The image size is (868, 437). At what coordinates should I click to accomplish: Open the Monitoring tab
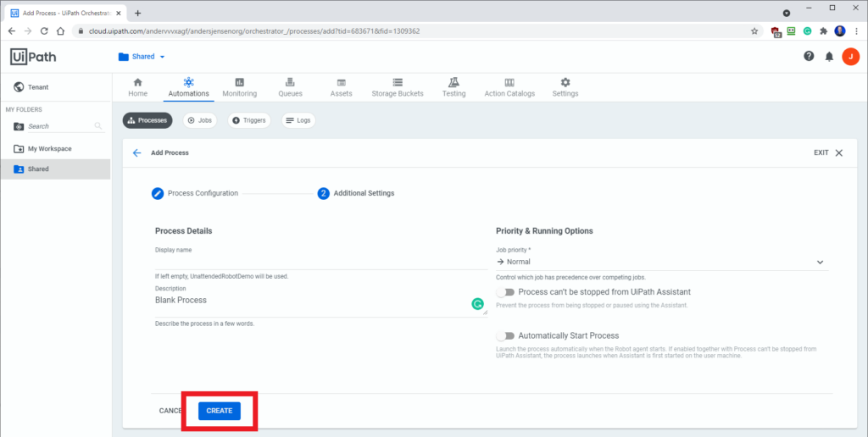(x=240, y=87)
